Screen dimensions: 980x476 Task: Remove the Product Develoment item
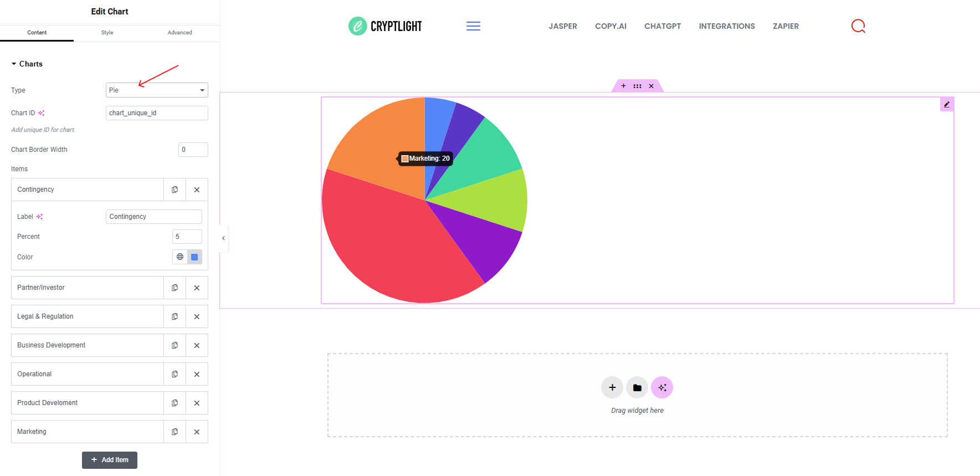click(x=197, y=403)
